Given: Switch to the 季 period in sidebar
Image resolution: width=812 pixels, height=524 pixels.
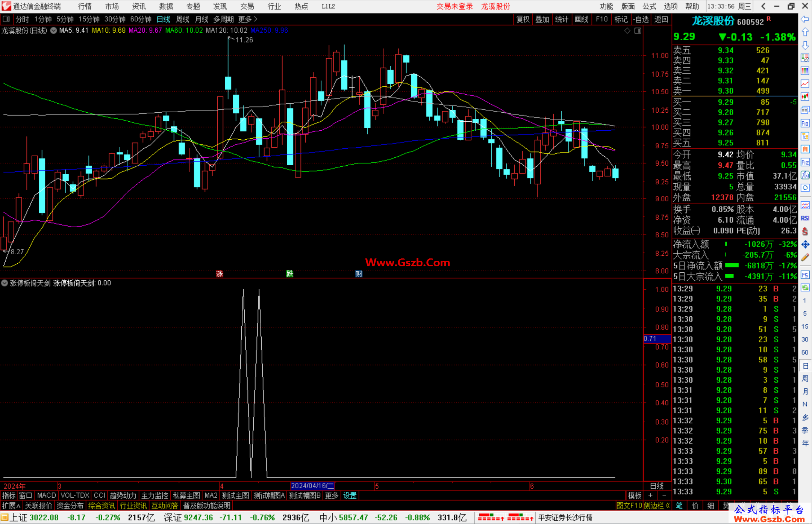Looking at the screenshot, I should tap(805, 430).
